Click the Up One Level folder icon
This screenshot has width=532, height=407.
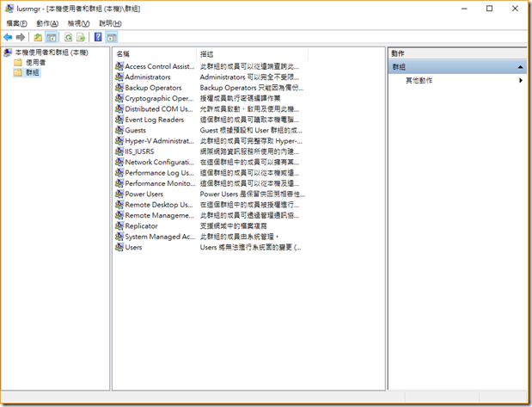38,37
